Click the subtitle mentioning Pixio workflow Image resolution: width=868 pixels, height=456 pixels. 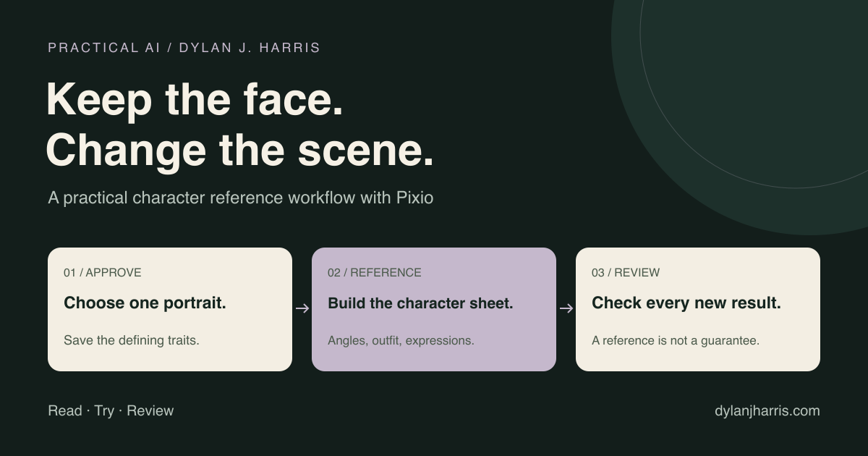(241, 198)
